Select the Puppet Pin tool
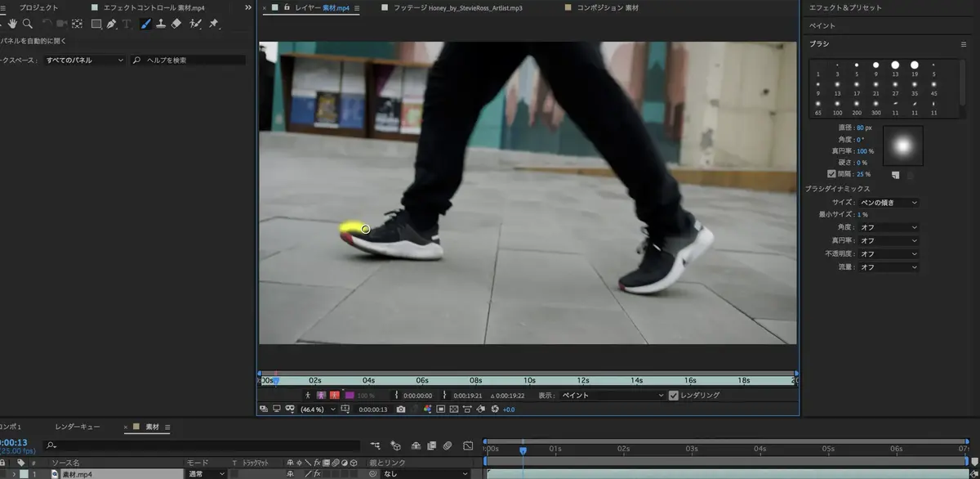980x479 pixels. pyautogui.click(x=213, y=24)
